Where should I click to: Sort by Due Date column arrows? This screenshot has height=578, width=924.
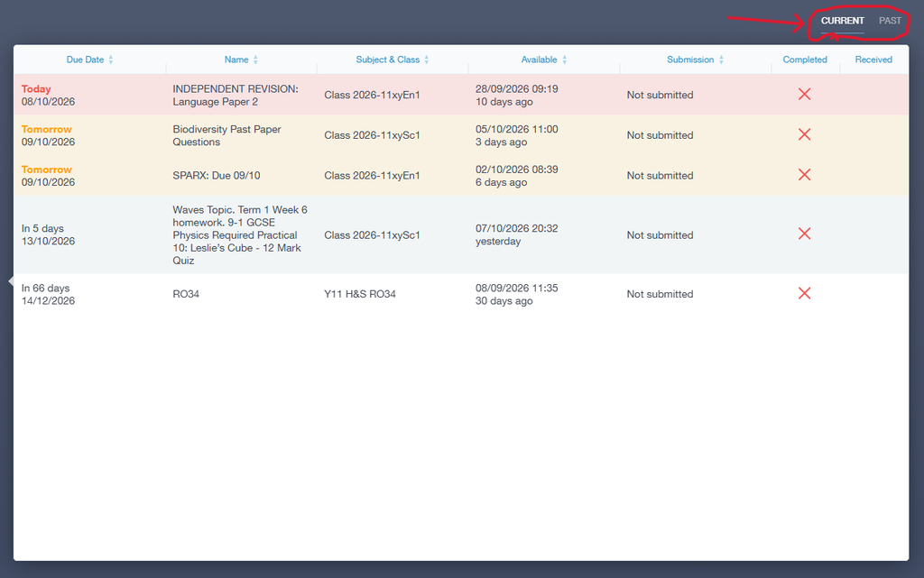tap(111, 60)
